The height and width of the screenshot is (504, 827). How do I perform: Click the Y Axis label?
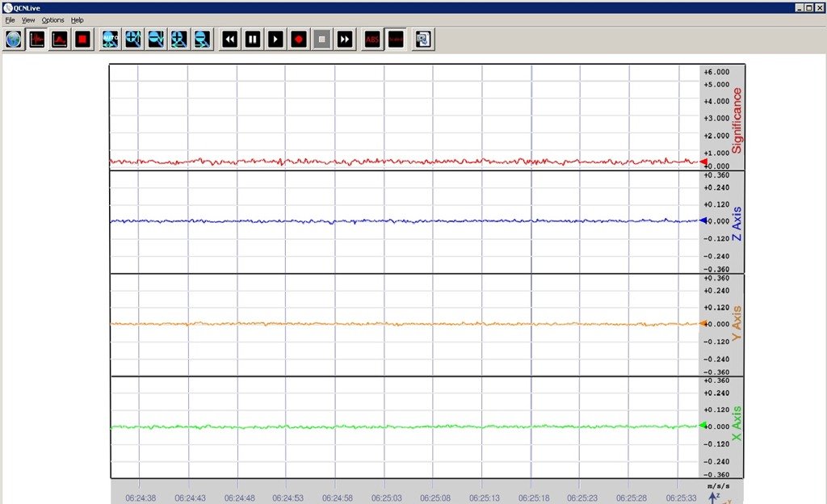(737, 323)
